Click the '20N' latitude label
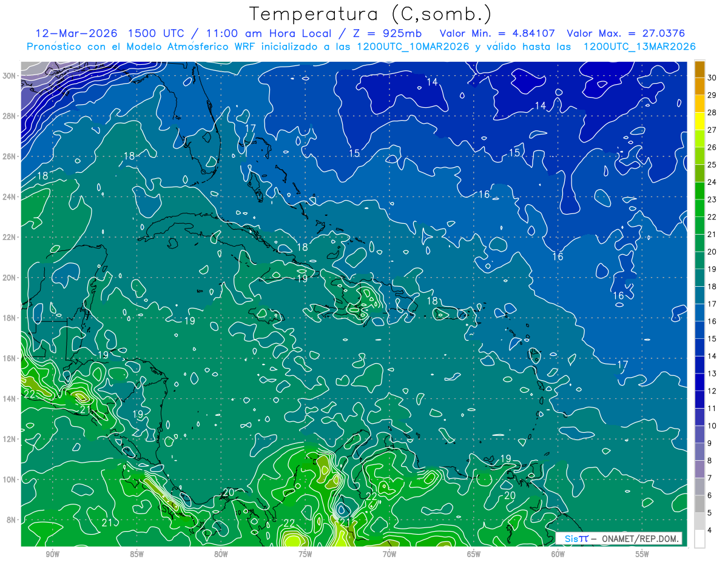Viewport: 728px width, 562px height. [x=10, y=278]
